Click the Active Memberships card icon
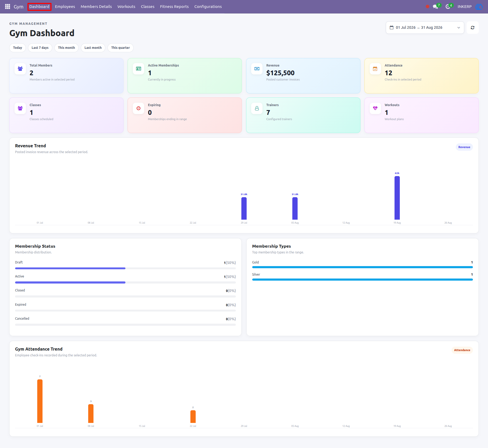This screenshot has height=448, width=488. coord(138,69)
